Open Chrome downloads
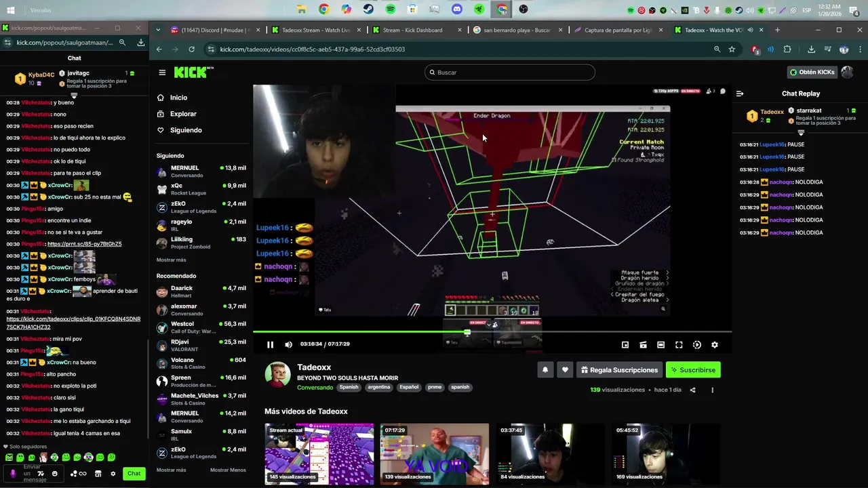Image resolution: width=868 pixels, height=488 pixels. click(811, 49)
